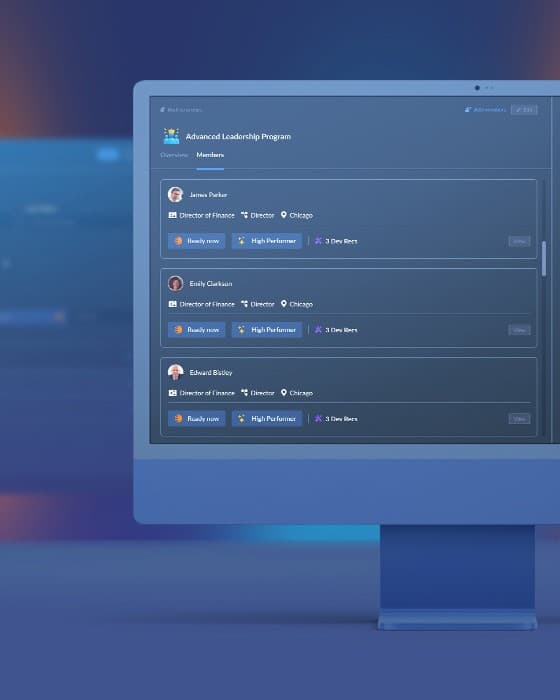Click the Edit button
Viewport: 560px width, 700px height.
point(524,110)
